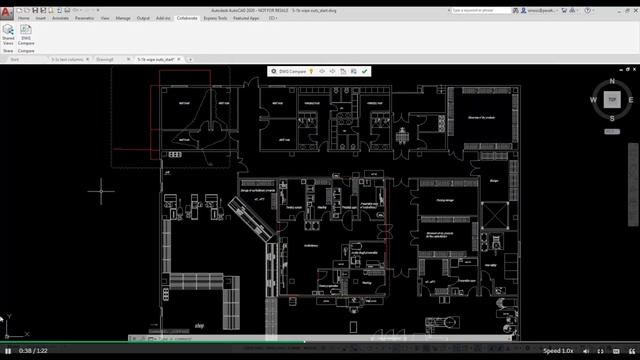Screen dimensions: 640x360
Task: Click the Plot icon in the quick access toolbar
Action: tap(67, 10)
